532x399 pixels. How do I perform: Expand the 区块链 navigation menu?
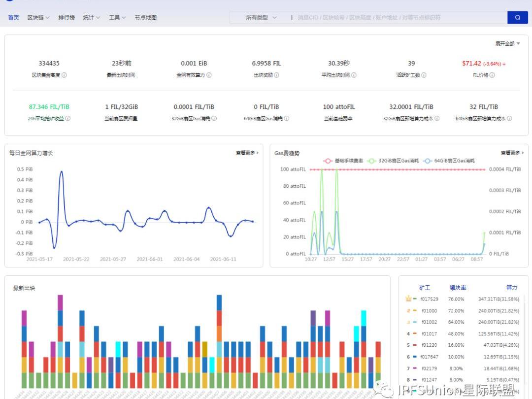(38, 18)
